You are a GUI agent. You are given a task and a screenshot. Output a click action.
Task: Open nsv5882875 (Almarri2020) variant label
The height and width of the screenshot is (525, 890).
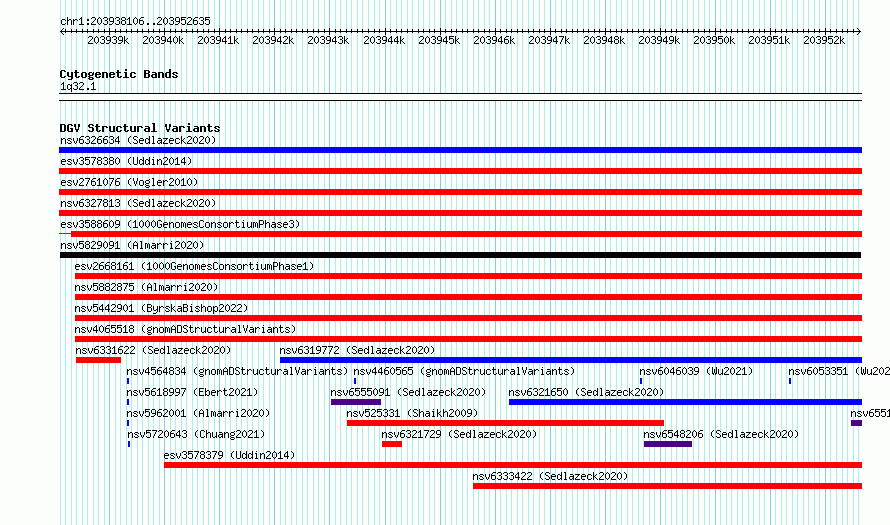146,287
